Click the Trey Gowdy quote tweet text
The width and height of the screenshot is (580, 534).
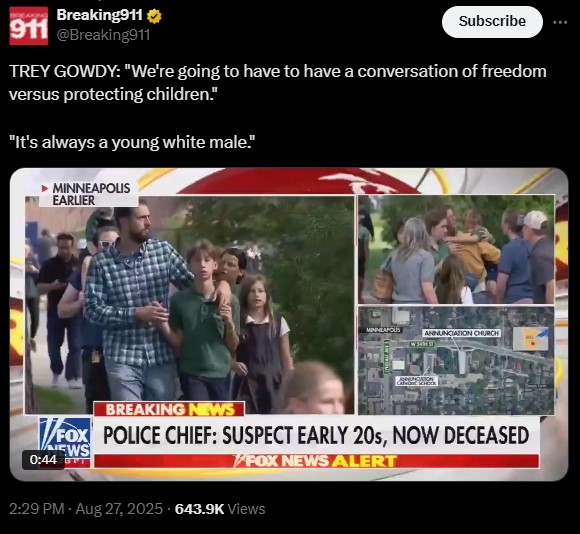tap(277, 82)
